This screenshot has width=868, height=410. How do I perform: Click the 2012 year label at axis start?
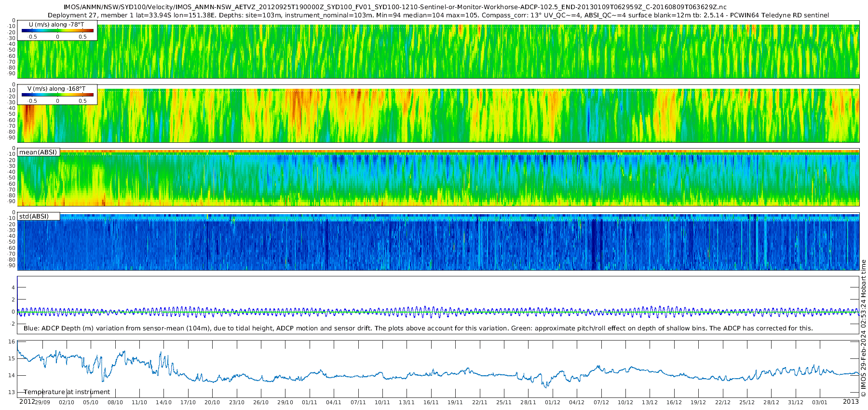click(27, 402)
